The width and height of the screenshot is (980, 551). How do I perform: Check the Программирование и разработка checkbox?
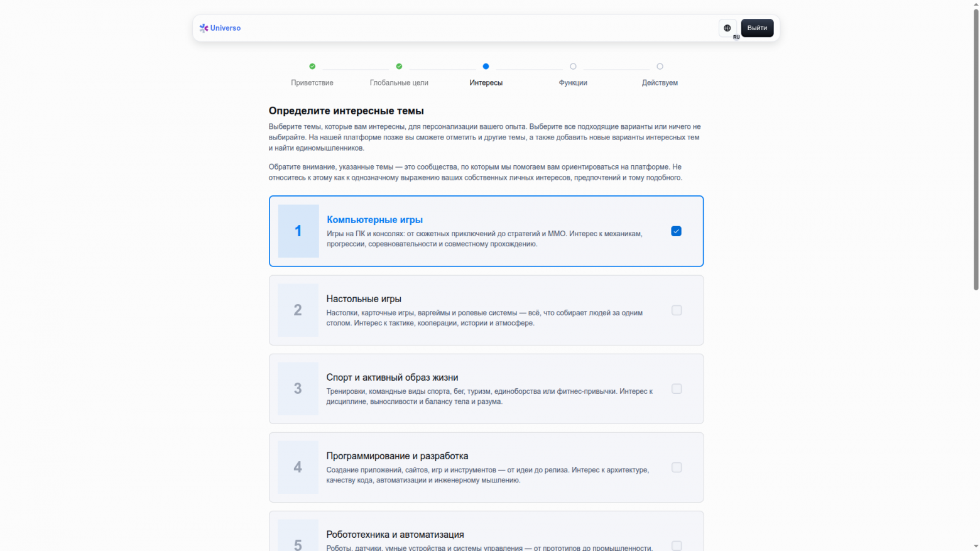click(x=676, y=467)
